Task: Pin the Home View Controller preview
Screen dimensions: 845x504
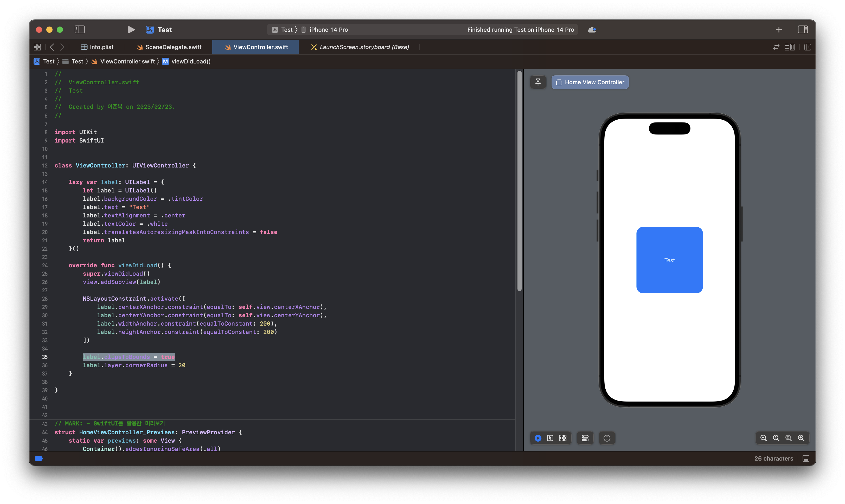Action: [538, 82]
